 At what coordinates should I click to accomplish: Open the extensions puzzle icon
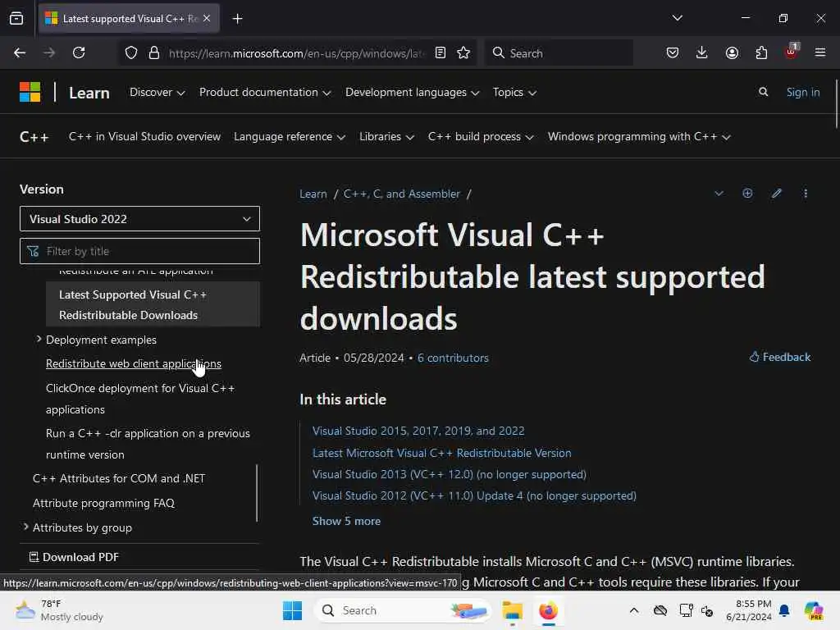pyautogui.click(x=761, y=52)
